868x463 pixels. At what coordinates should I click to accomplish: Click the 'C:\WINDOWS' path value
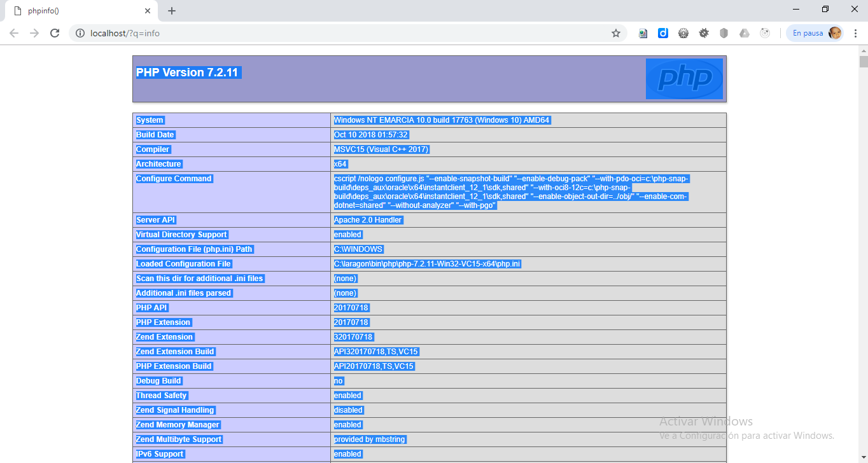click(358, 249)
